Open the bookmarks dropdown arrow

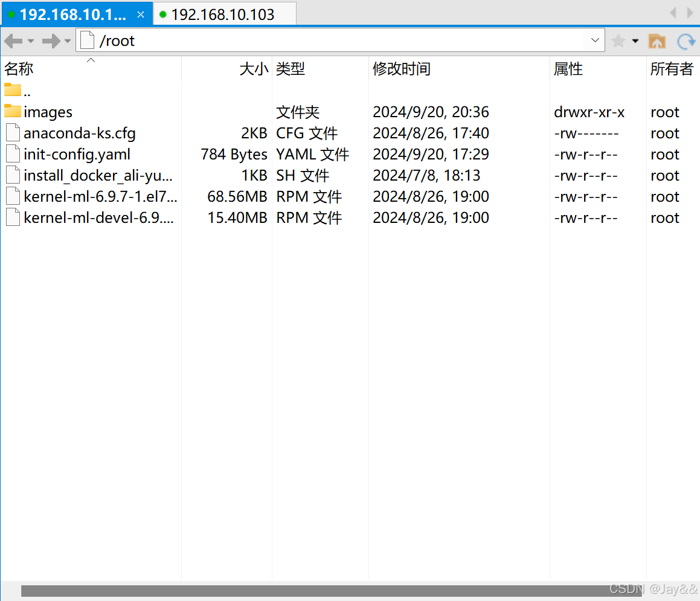[x=635, y=41]
